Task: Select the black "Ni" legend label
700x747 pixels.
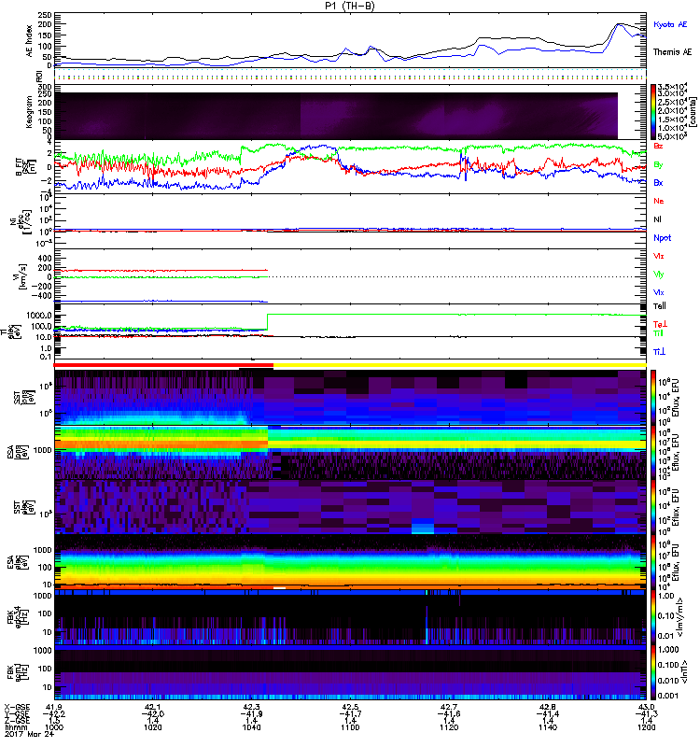Action: (657, 219)
